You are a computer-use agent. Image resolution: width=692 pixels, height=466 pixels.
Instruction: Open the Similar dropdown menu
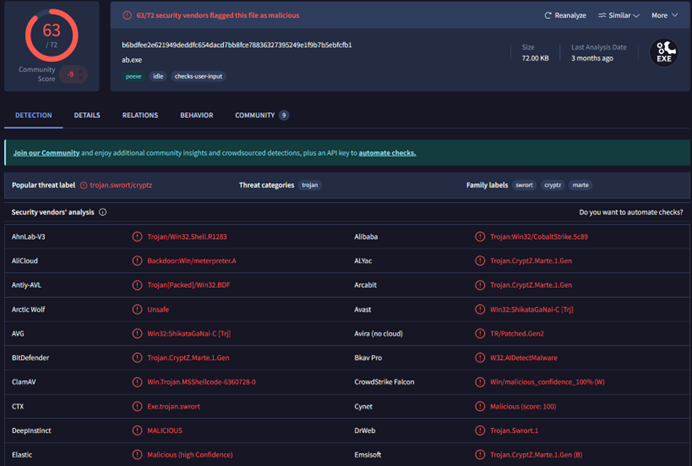[619, 15]
